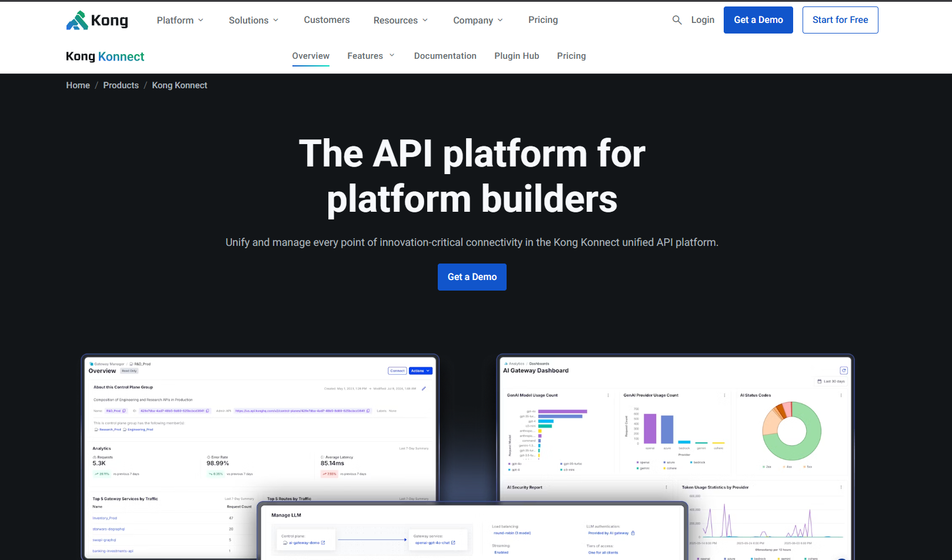
Task: Go to Products breadcrumb
Action: coord(121,85)
